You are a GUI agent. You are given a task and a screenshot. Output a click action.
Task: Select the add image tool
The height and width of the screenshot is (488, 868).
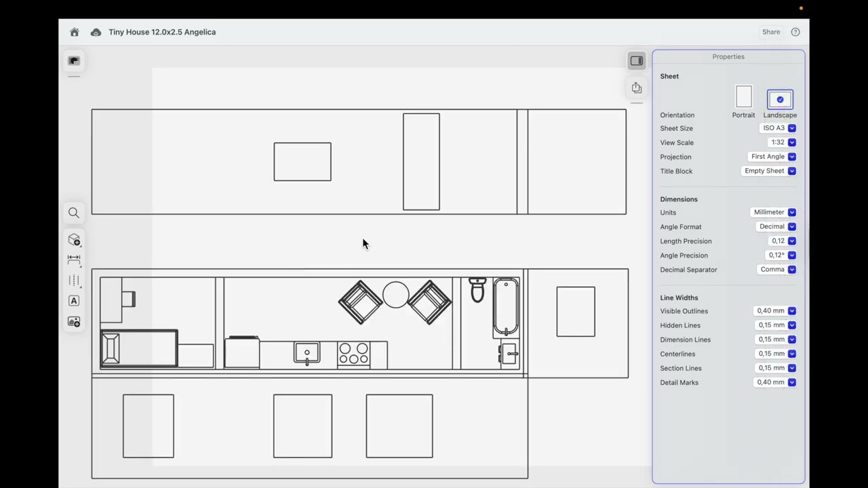74,321
